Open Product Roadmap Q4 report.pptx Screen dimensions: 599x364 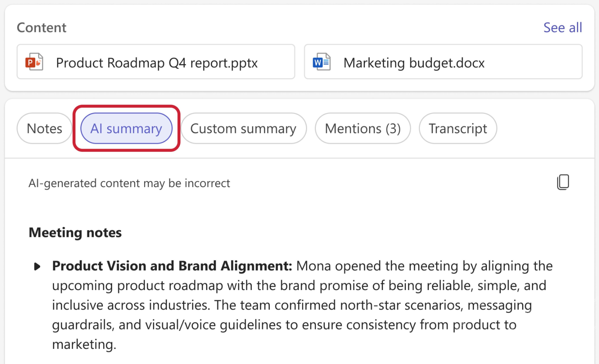tap(156, 62)
